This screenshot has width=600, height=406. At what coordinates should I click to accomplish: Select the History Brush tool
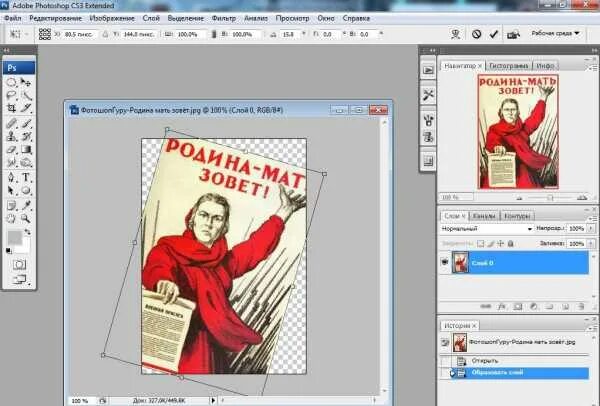point(26,136)
